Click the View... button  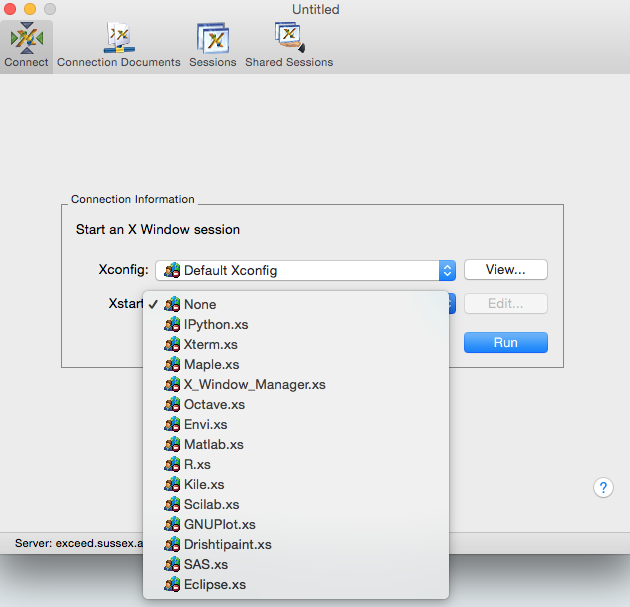505,270
